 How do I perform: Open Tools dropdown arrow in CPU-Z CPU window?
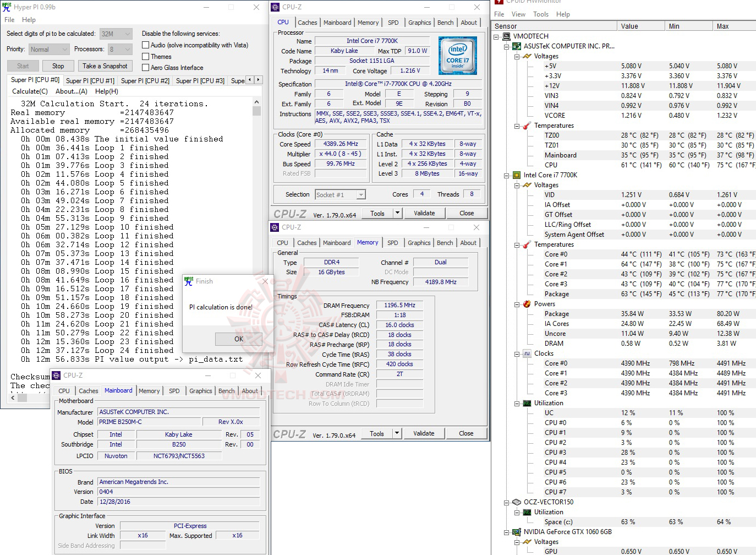pos(397,213)
